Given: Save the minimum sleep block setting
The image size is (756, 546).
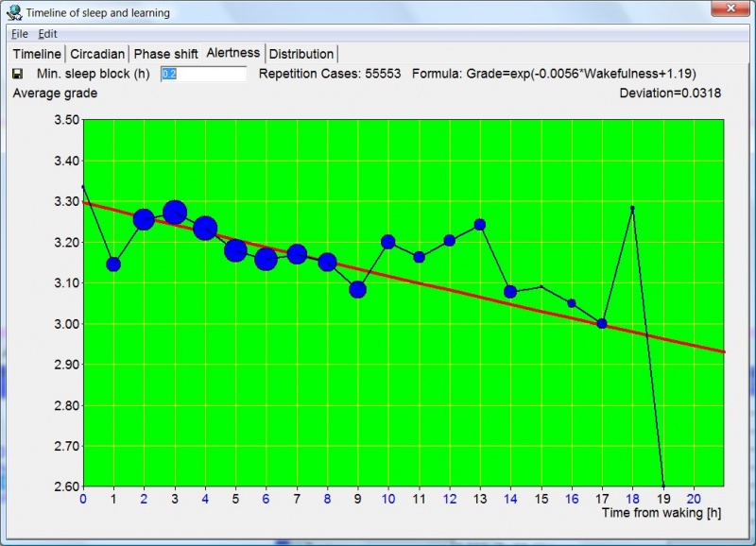Looking at the screenshot, I should [x=19, y=74].
